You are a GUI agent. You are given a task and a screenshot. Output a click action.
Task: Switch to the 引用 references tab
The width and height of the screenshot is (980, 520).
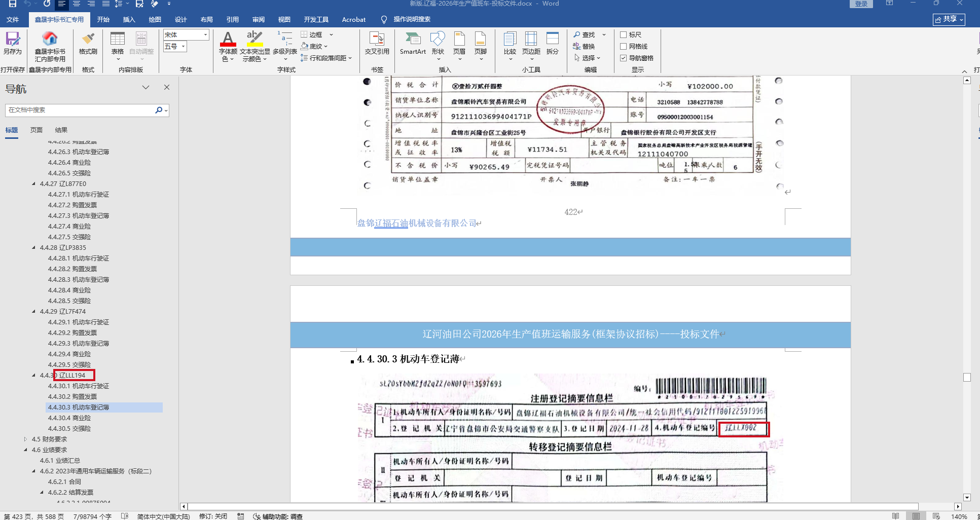233,19
